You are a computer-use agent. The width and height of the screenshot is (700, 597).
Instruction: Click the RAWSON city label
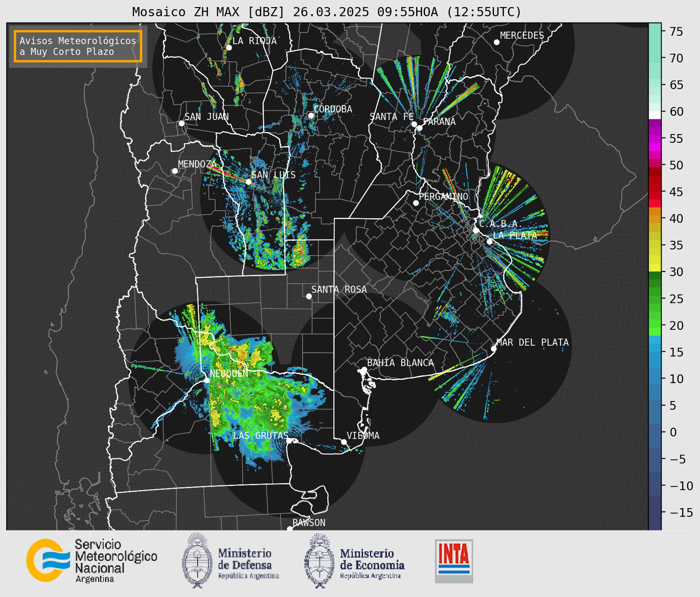coord(309,523)
